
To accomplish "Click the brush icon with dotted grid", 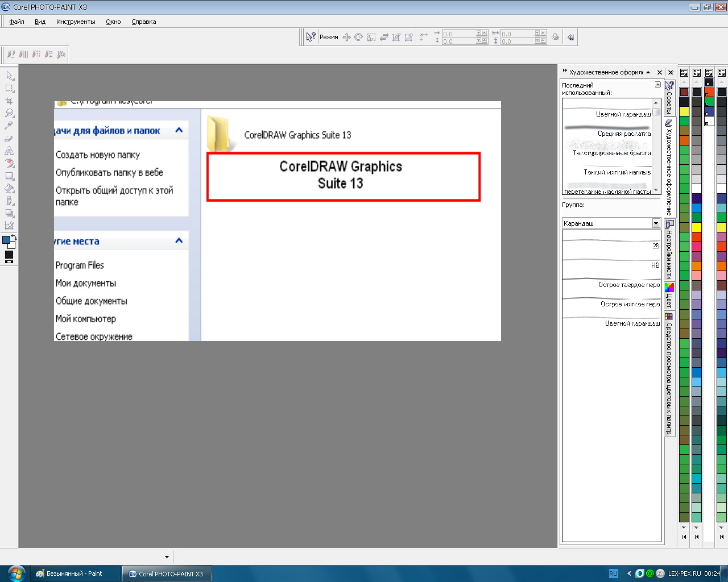I will pyautogui.click(x=36, y=55).
